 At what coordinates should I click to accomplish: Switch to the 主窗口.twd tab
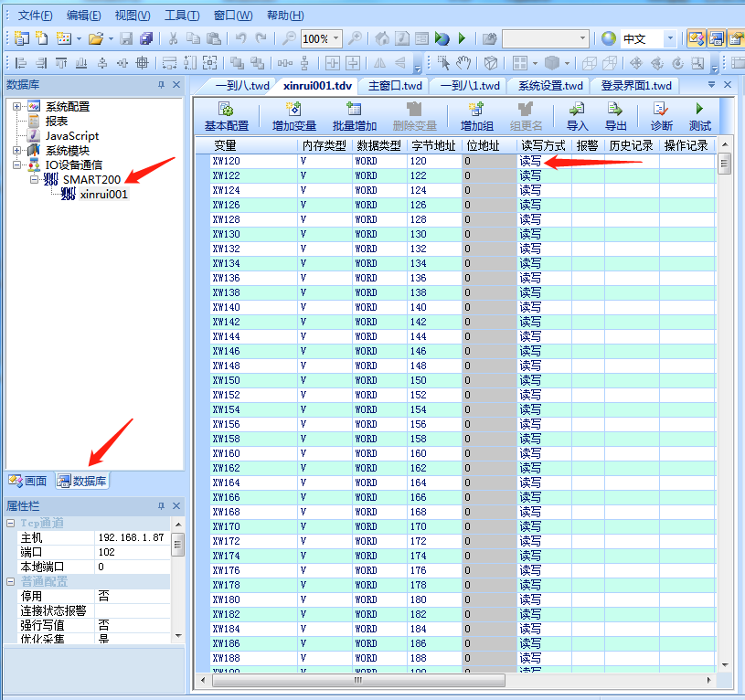(x=395, y=85)
